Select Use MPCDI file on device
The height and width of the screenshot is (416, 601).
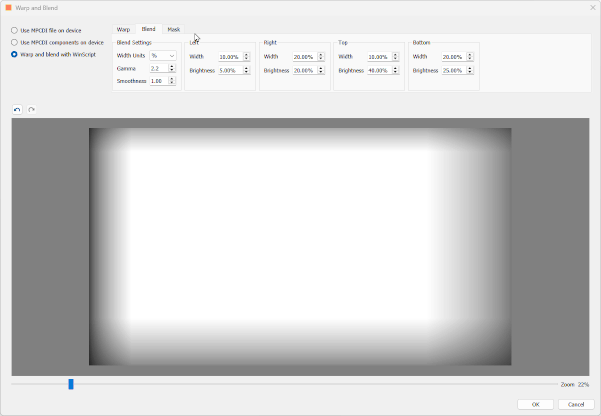pos(15,30)
